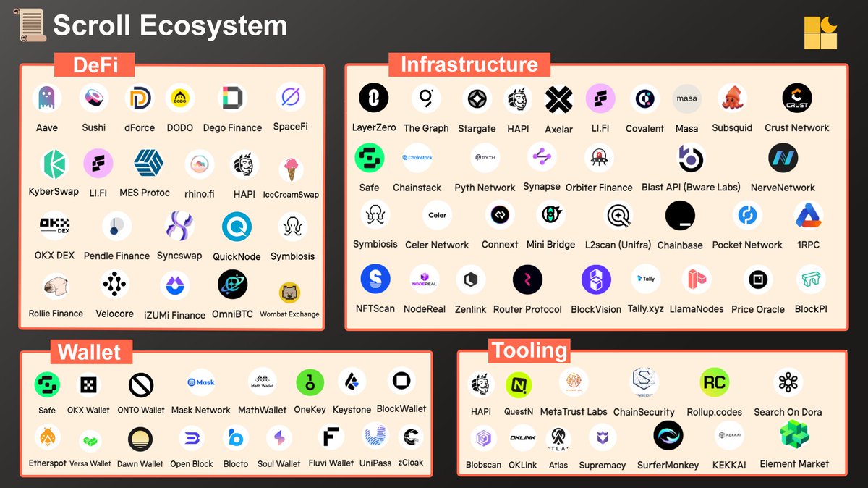This screenshot has height=488, width=868.
Task: Click the Celer Network icon
Action: tap(437, 214)
